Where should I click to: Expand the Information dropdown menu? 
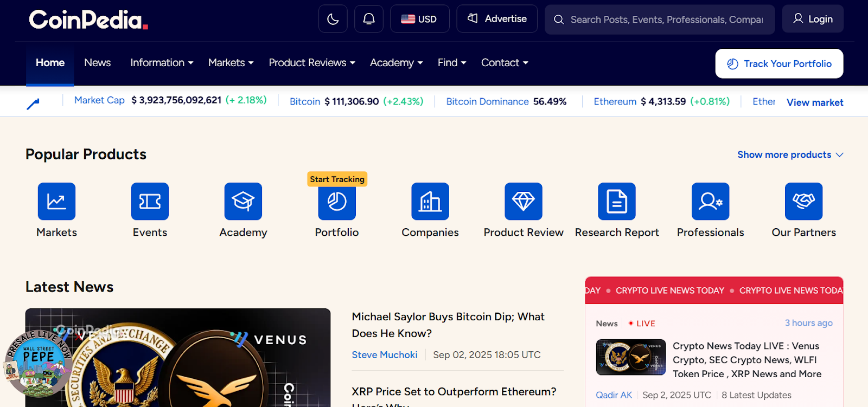click(162, 63)
